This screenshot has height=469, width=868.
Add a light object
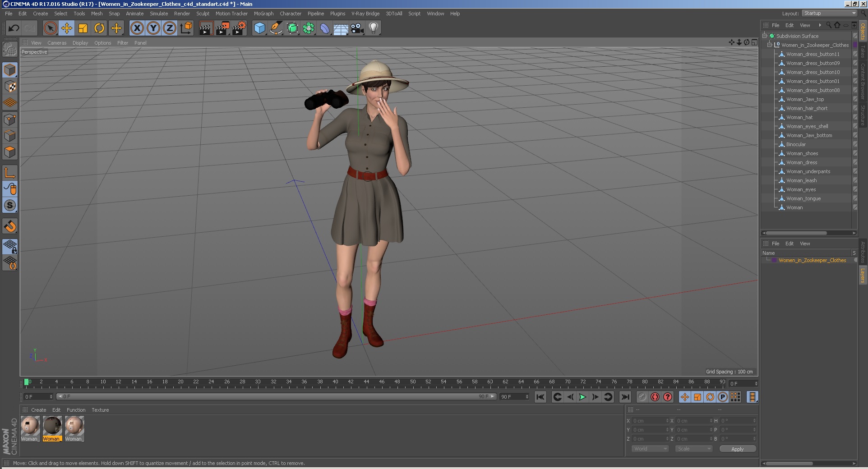click(x=374, y=28)
